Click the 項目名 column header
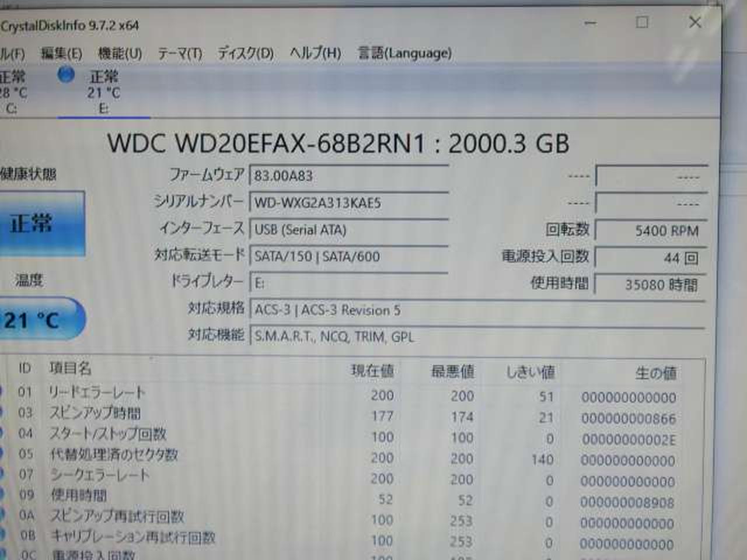 point(70,368)
